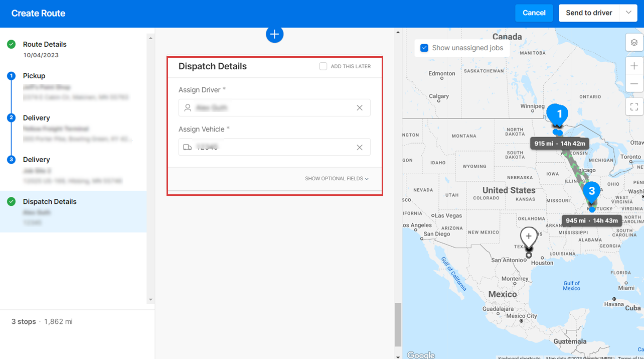Enable the ADD THIS LATER checkbox

tap(323, 66)
